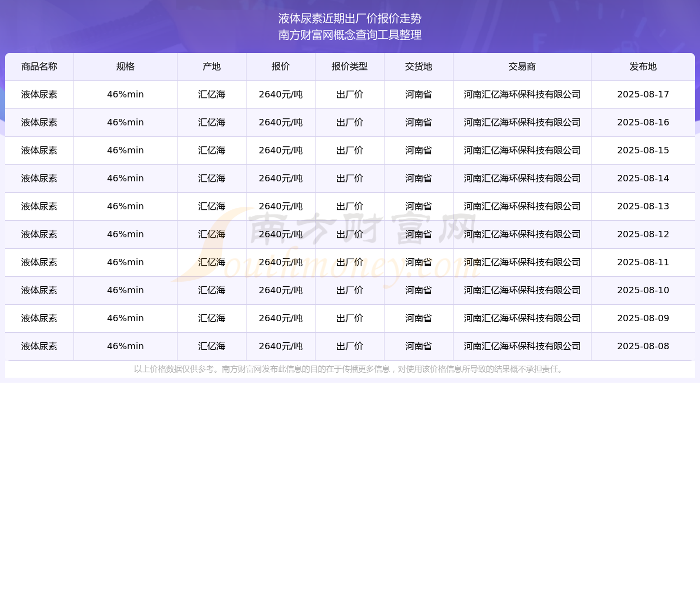This screenshot has height=602, width=700.
Task: Click the disclaimer text below the table
Action: click(350, 369)
